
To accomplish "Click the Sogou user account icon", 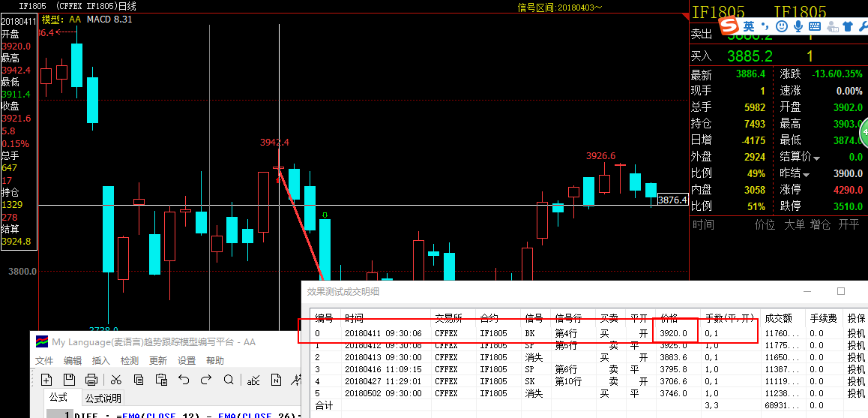I will [x=831, y=26].
